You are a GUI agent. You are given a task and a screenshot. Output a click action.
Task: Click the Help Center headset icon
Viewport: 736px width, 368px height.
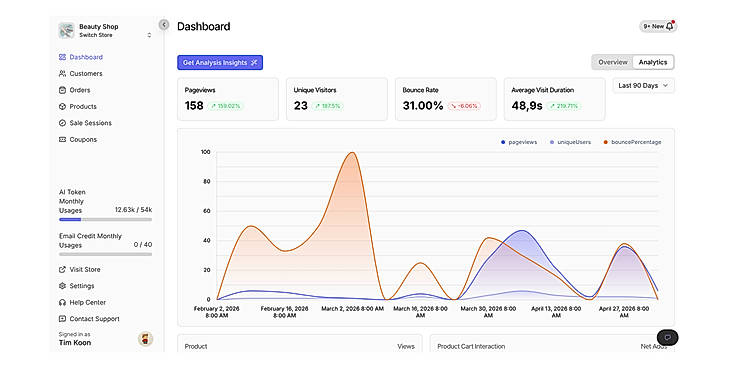tap(62, 302)
